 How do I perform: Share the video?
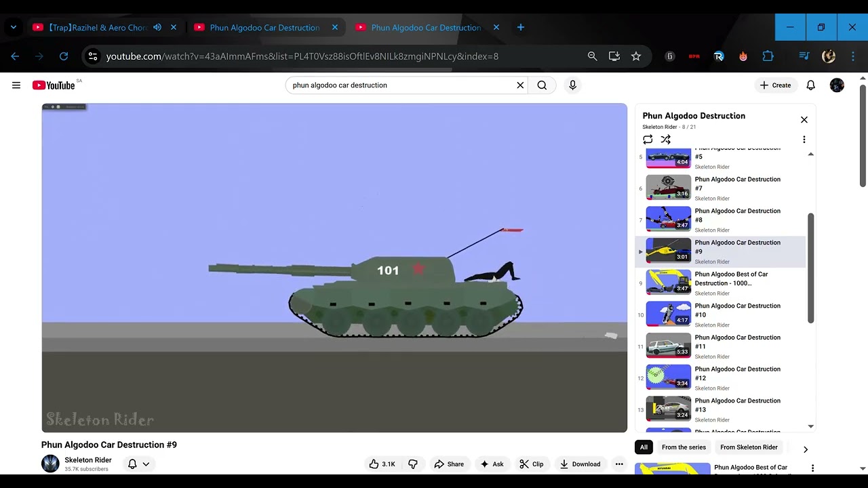point(449,464)
